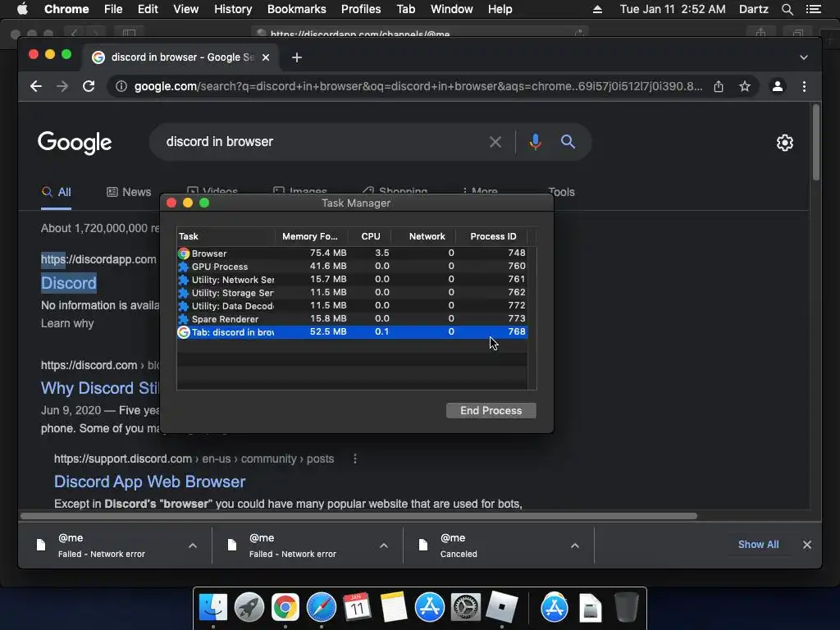The width and height of the screenshot is (840, 630).
Task: Open 'Why Discord Still' result link
Action: coord(100,388)
